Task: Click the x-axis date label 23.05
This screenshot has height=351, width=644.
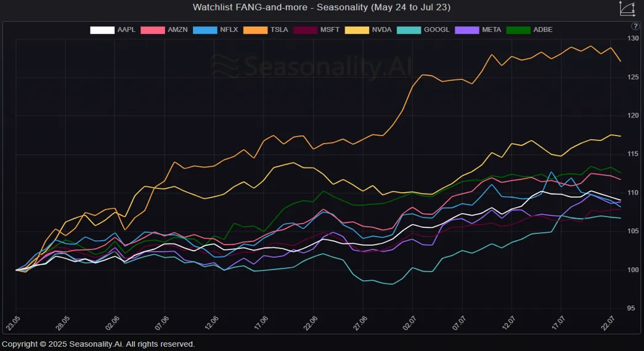Action: tap(13, 323)
